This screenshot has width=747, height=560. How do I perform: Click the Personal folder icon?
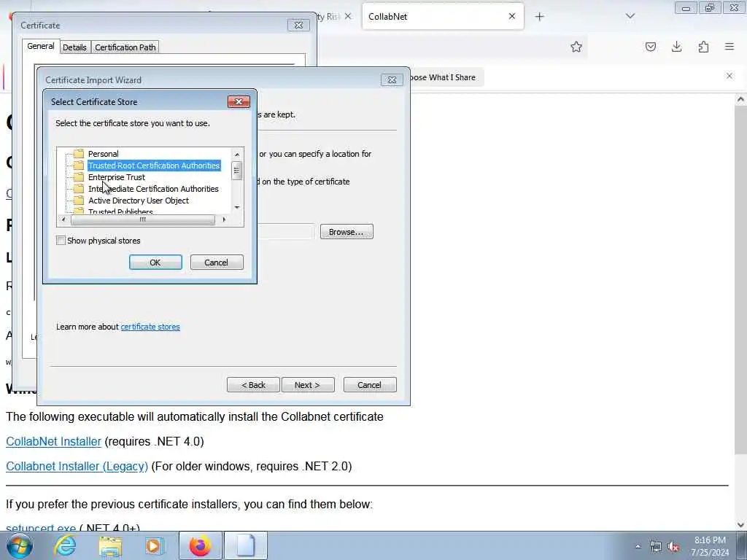(x=79, y=154)
